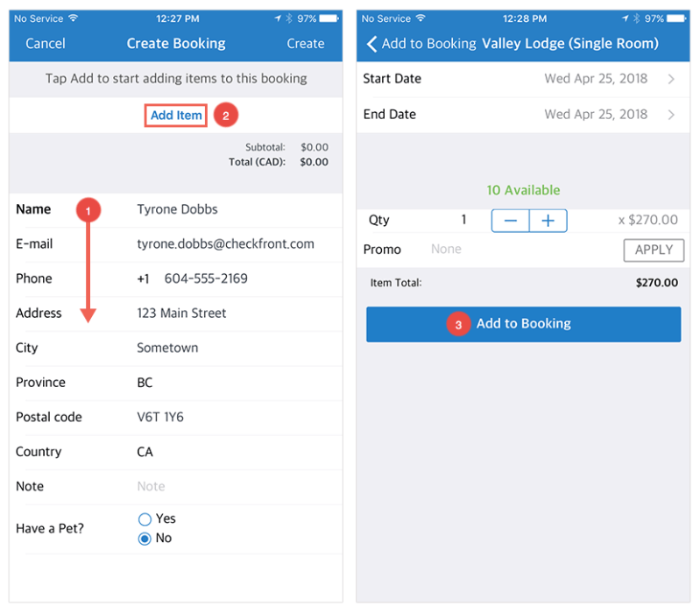Tap battery icon in right status bar
The height and width of the screenshot is (613, 700).
676,18
